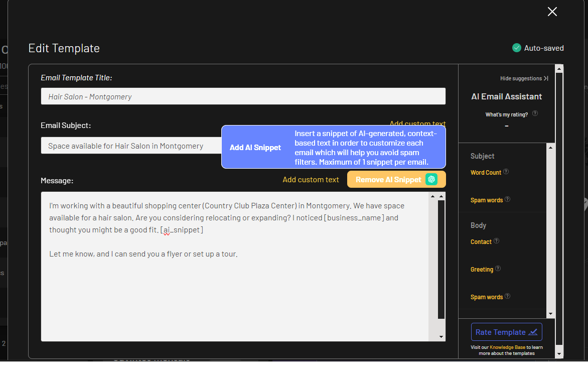
Task: Click the [business_name] placeholder in message
Action: (x=354, y=218)
